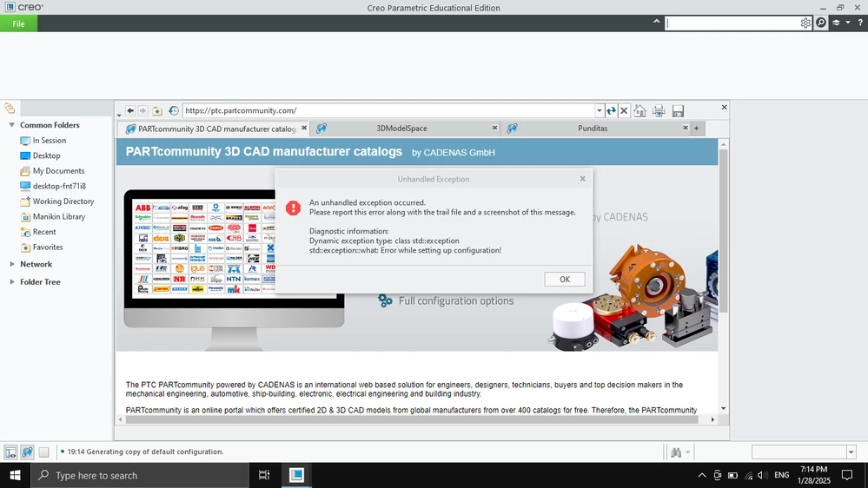Image resolution: width=868 pixels, height=488 pixels.
Task: Switch to the Punditas tab
Action: click(x=593, y=129)
